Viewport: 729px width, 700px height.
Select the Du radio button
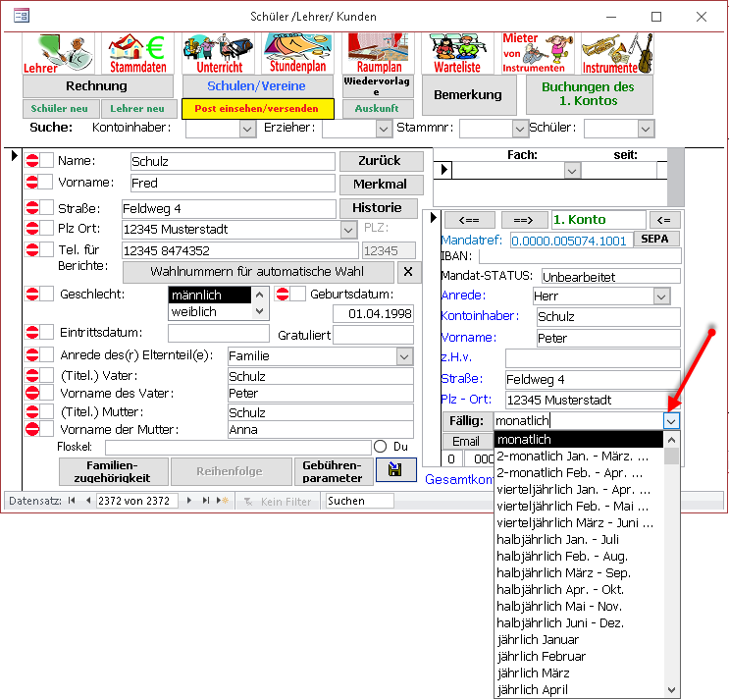381,447
